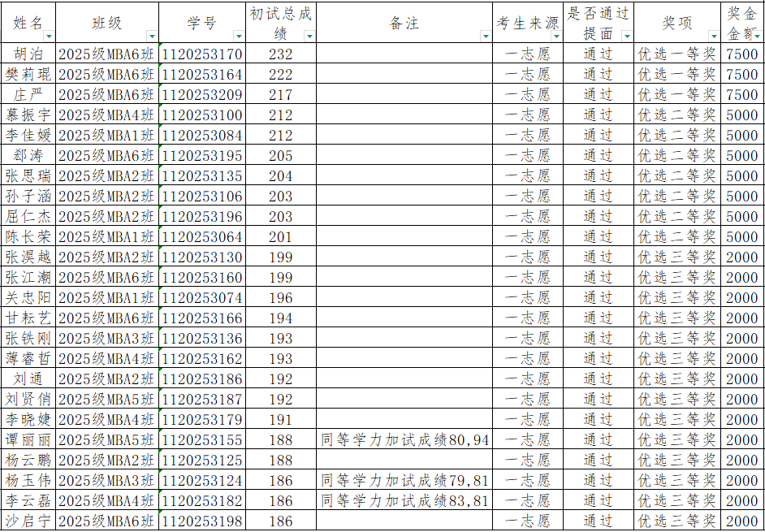765x532 pixels.
Task: Select student ID cell 1120253064
Action: click(x=202, y=237)
